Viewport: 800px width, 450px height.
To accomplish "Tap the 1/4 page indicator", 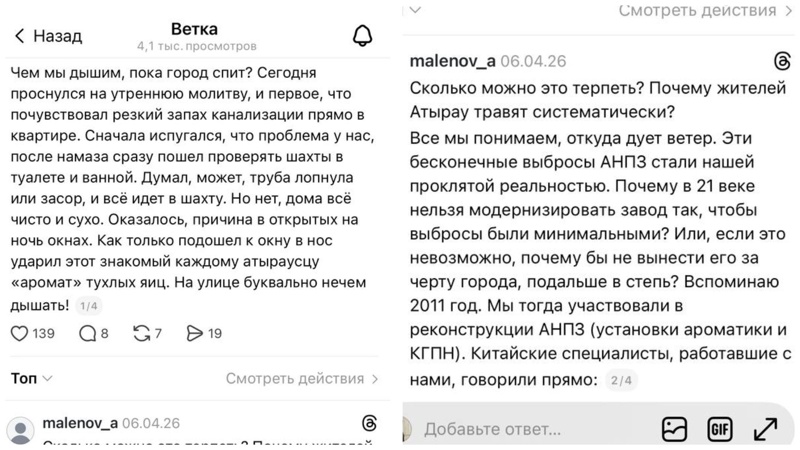I will click(x=87, y=306).
